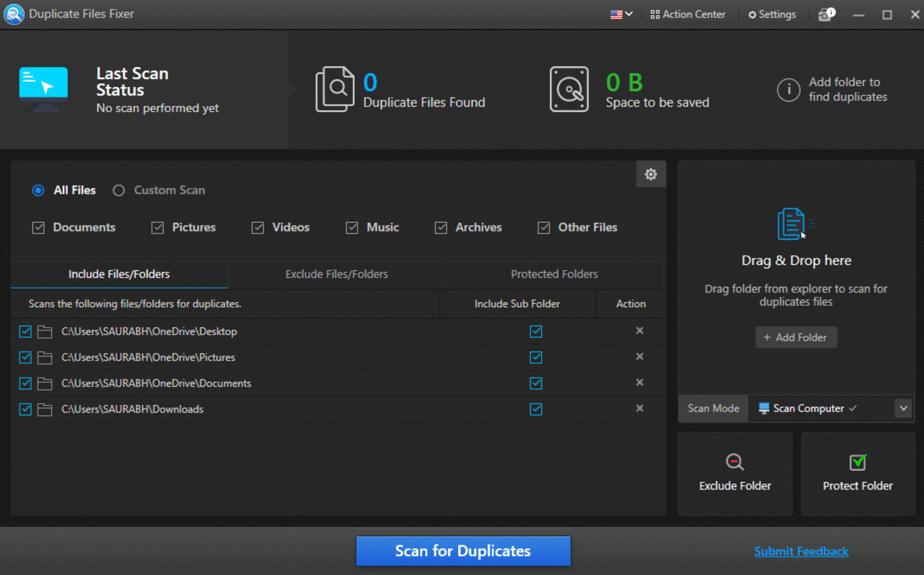Click the No scan performed yet status
924x575 pixels.
[x=157, y=108]
